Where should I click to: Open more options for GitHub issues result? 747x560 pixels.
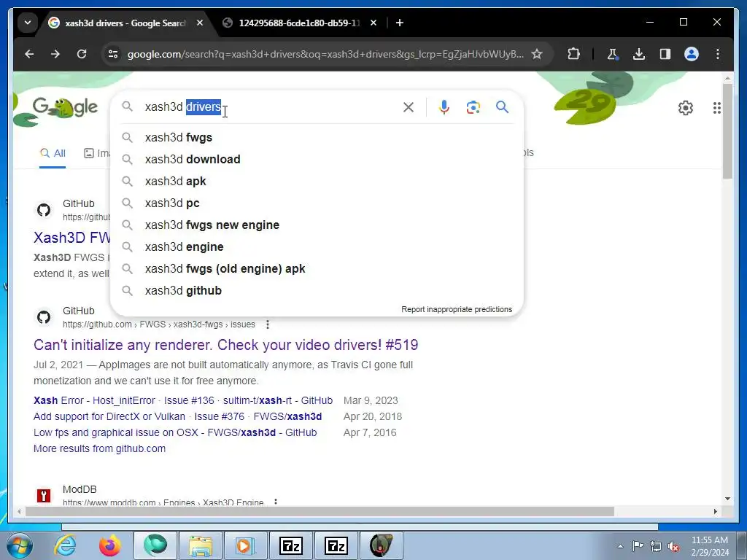click(268, 324)
